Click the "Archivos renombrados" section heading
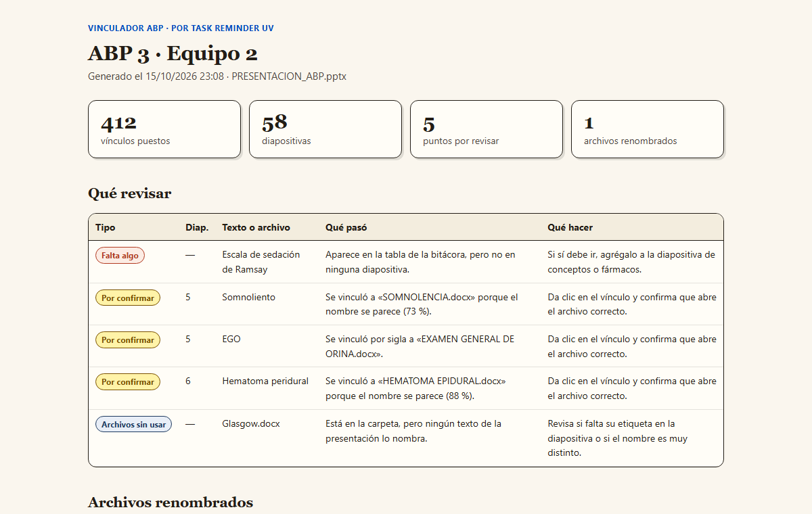Viewport: 812px width, 514px height. [x=171, y=503]
